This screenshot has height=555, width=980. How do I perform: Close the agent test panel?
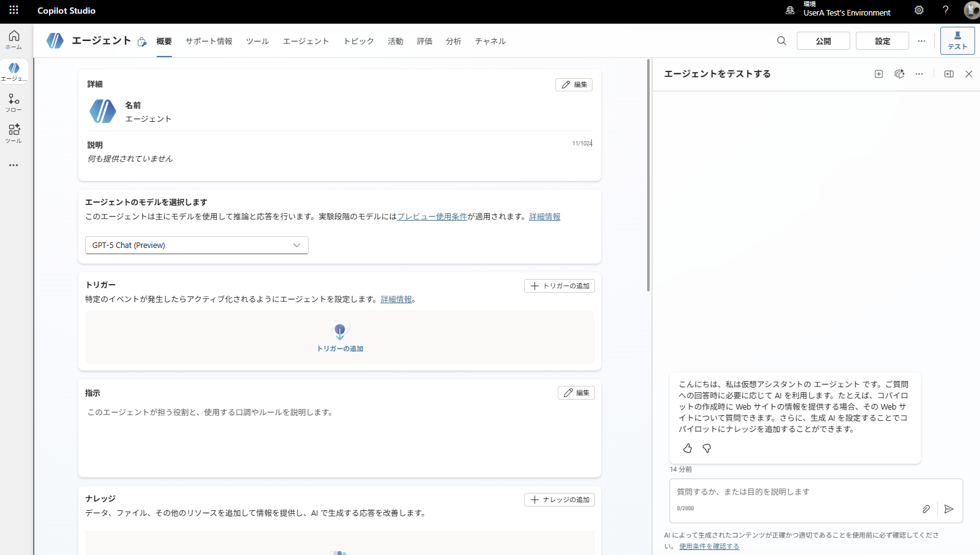pos(969,74)
